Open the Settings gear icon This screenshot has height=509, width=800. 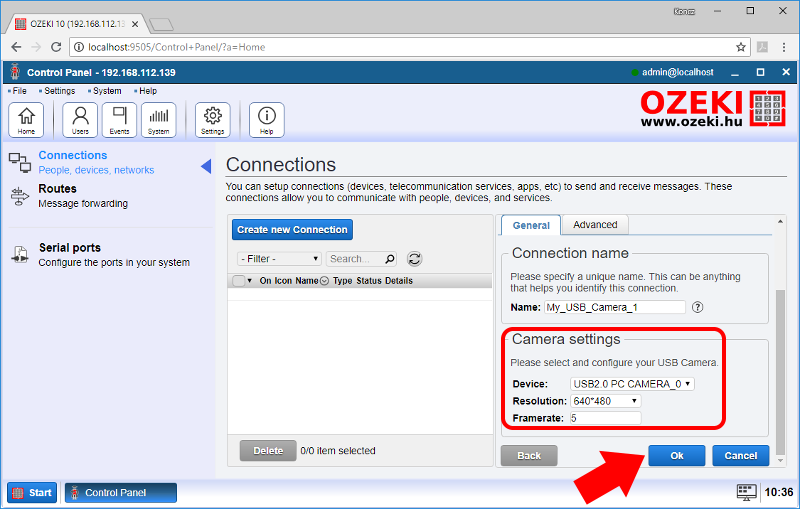click(212, 119)
